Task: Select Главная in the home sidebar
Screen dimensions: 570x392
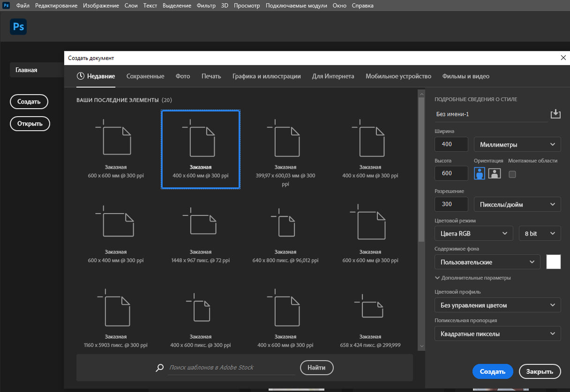Action: point(37,70)
